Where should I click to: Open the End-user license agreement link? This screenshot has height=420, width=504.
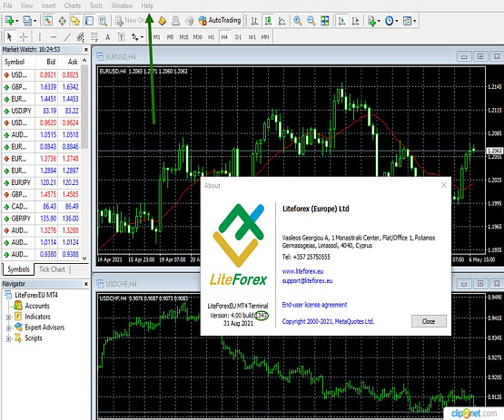[315, 305]
